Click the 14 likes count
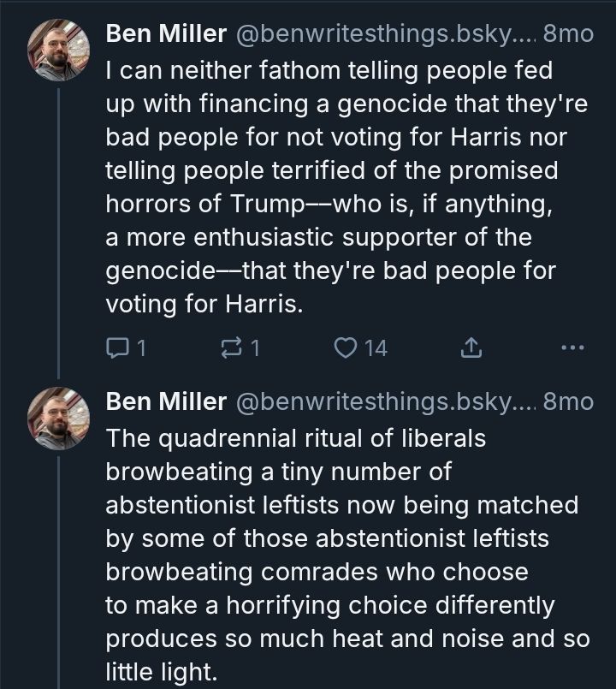 click(376, 348)
